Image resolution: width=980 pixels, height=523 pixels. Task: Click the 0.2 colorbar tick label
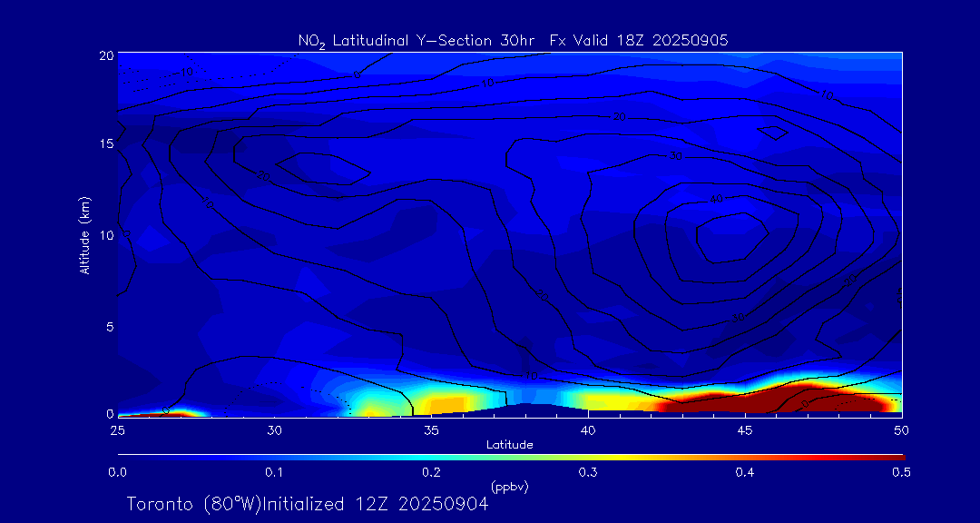pyautogui.click(x=431, y=472)
